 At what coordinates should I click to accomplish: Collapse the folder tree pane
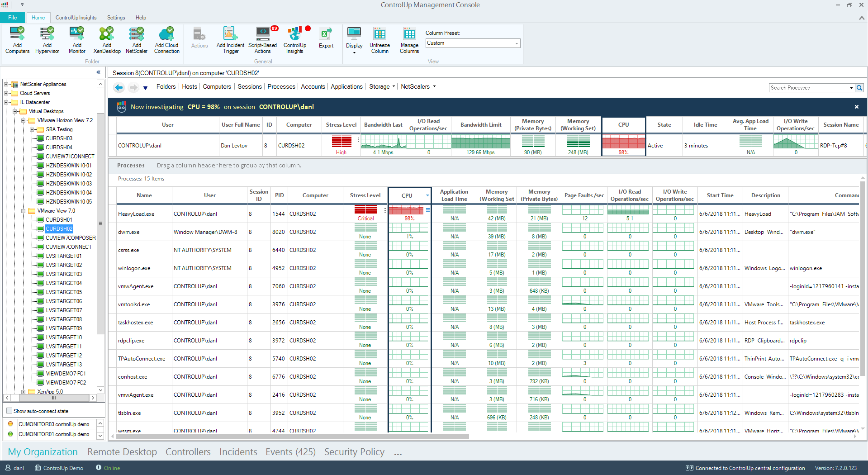point(99,72)
